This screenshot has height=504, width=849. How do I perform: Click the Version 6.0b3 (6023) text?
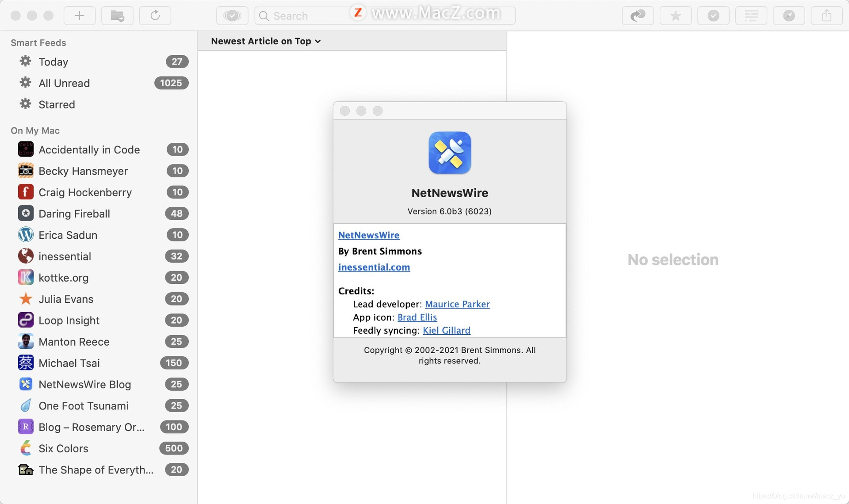(x=449, y=211)
